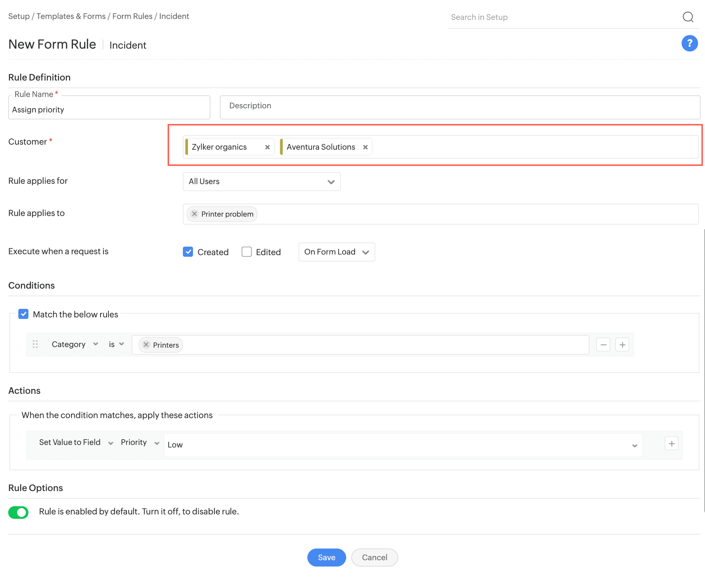Viewport: 705px width, 588px height.
Task: Click the search magnifier icon
Action: [x=688, y=17]
